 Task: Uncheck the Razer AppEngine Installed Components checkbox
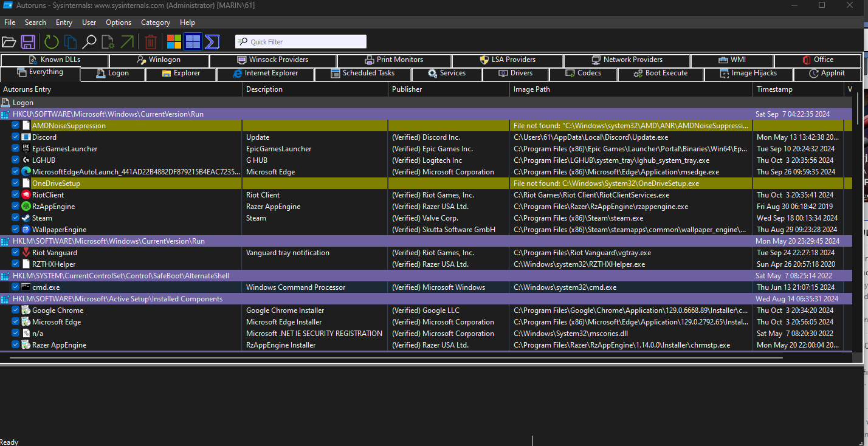(16, 345)
